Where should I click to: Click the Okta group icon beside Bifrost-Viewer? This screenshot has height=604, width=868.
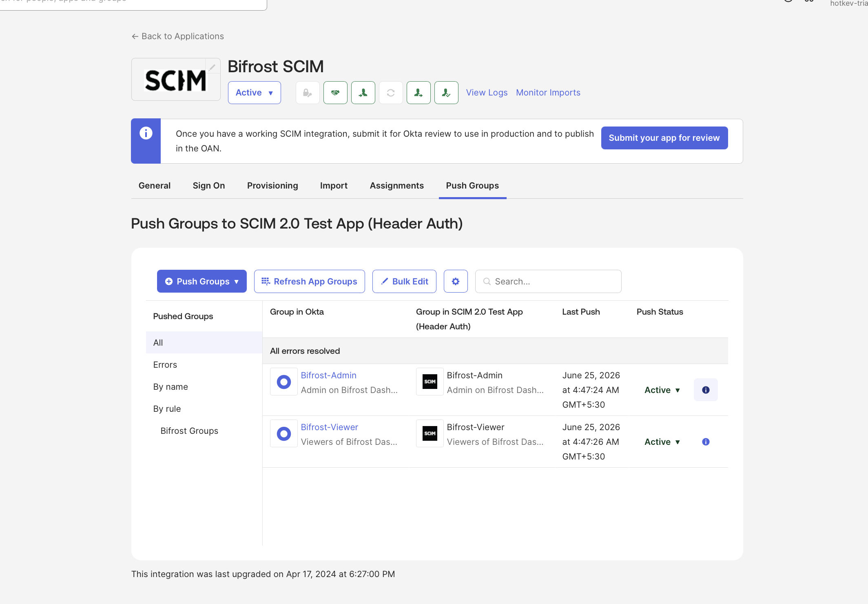point(284,434)
